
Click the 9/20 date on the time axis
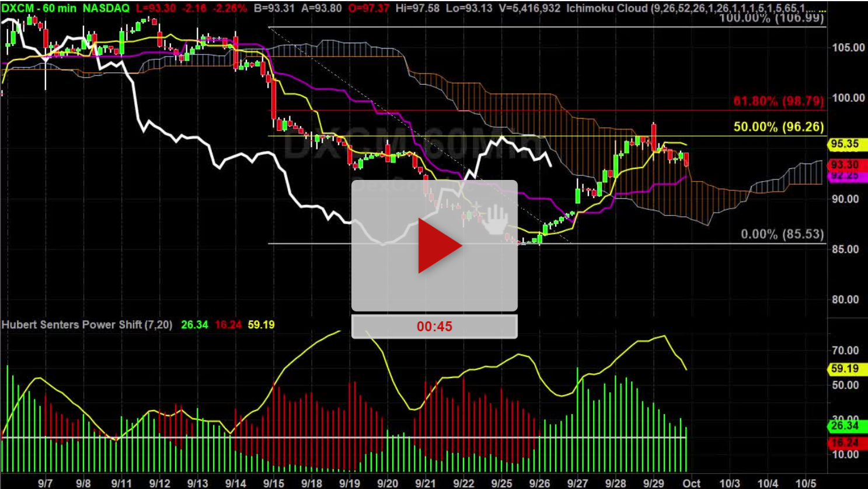(388, 483)
